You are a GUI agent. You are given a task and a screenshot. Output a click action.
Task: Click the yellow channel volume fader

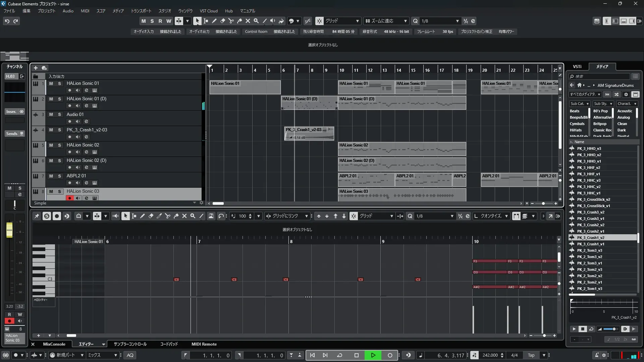coord(9,230)
